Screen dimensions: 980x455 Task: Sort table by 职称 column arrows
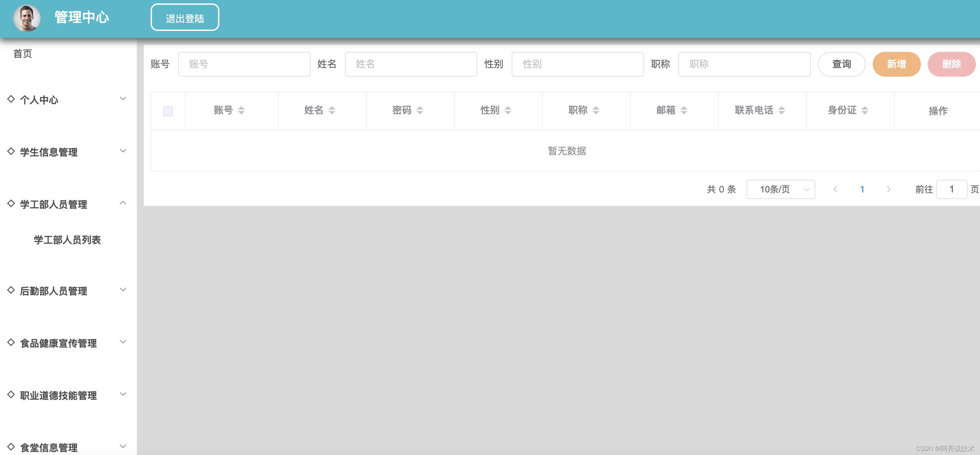[x=596, y=110]
